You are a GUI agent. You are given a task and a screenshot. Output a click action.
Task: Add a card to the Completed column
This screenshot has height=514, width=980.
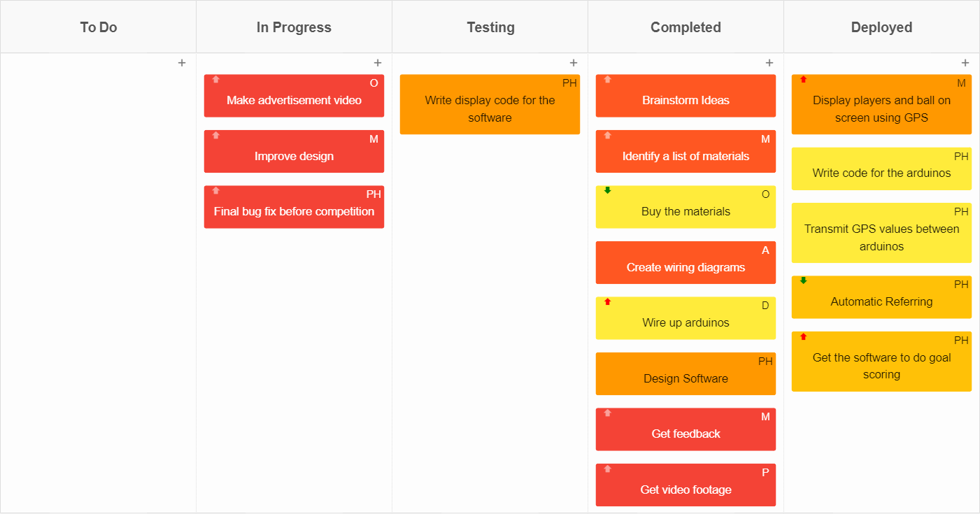(x=769, y=62)
